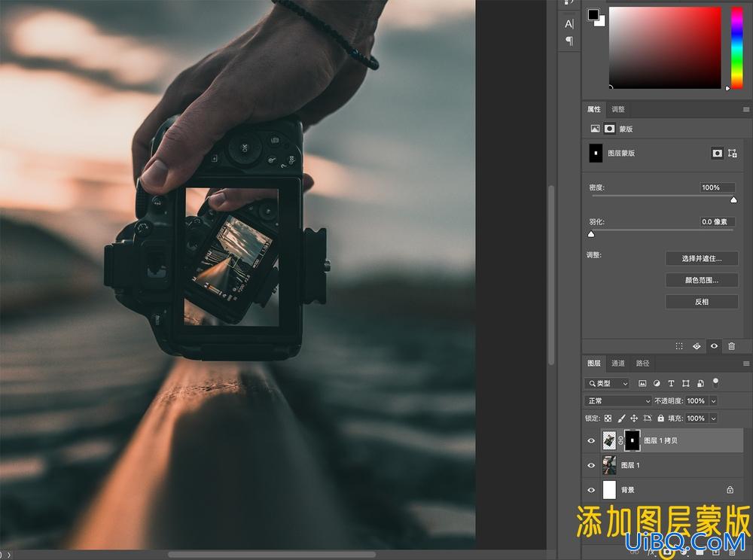This screenshot has width=753, height=560.
Task: Filter layers by pixel layers icon
Action: (x=642, y=383)
